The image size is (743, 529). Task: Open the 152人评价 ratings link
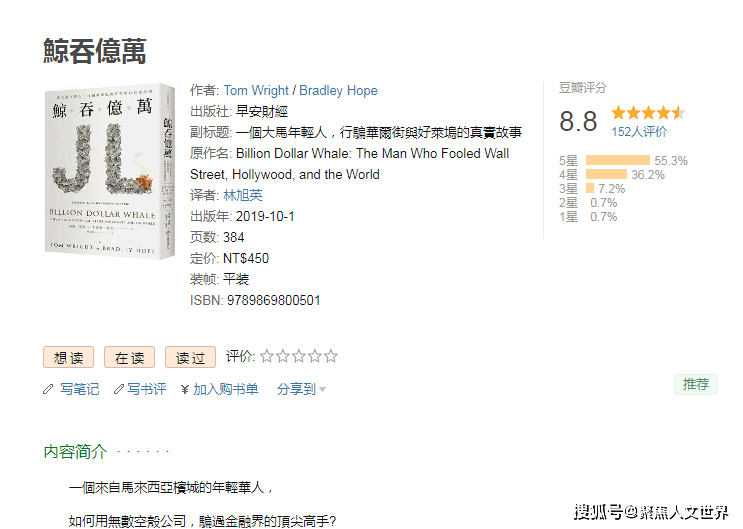[639, 131]
